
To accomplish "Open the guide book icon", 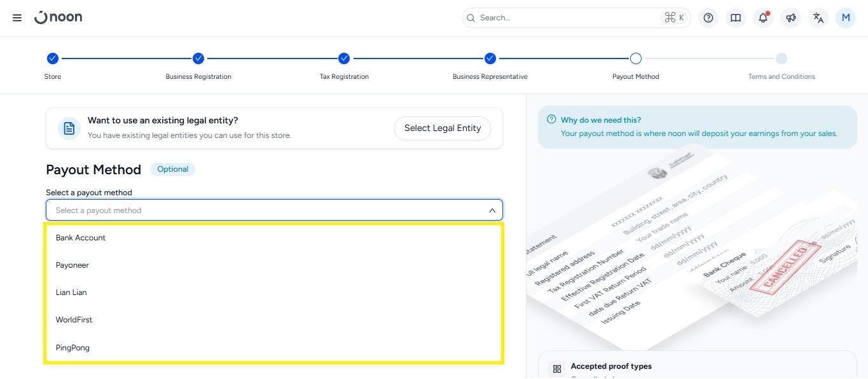I will coord(736,18).
